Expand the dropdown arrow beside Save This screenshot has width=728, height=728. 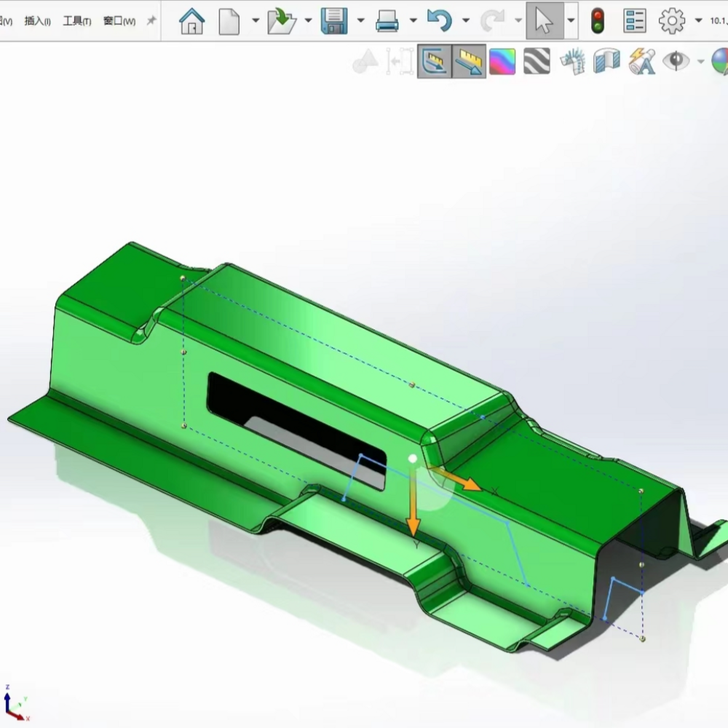360,21
